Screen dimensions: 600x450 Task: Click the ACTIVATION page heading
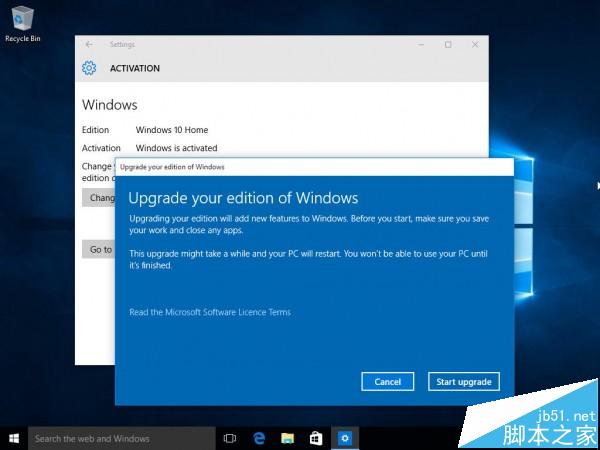point(134,68)
